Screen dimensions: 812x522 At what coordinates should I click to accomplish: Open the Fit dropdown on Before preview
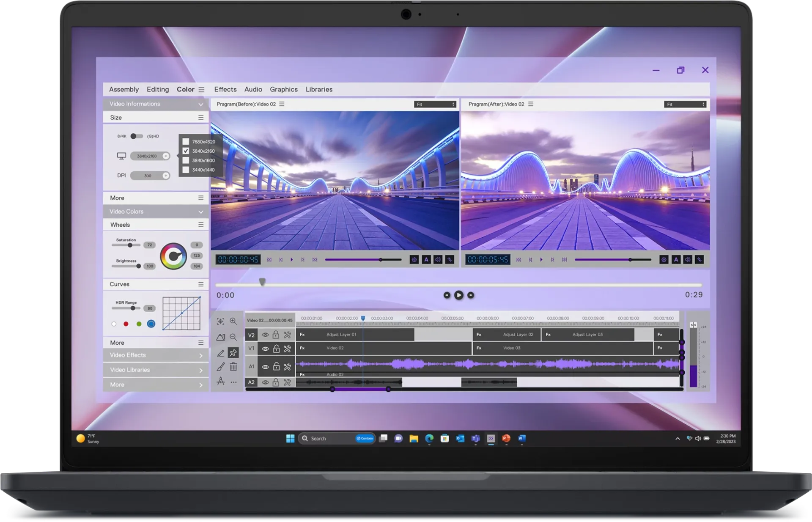(x=435, y=104)
